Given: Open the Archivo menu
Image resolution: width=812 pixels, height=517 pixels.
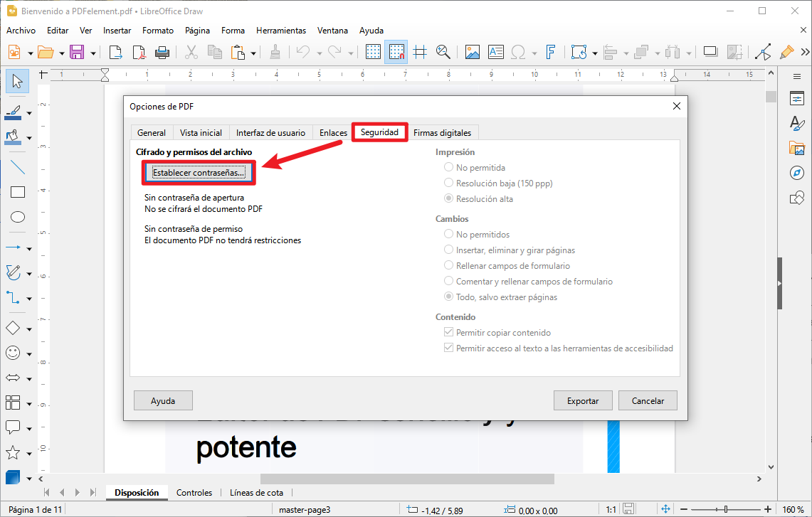Looking at the screenshot, I should (x=21, y=31).
